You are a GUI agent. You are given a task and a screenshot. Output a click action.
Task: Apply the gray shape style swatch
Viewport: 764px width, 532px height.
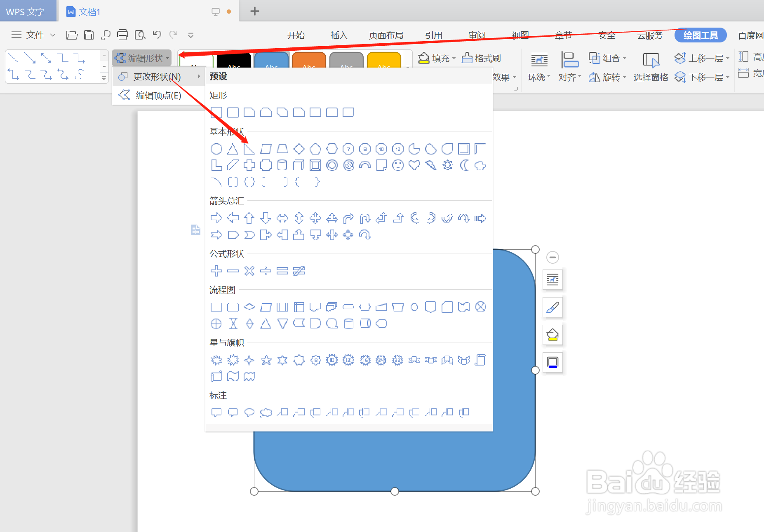click(x=346, y=60)
